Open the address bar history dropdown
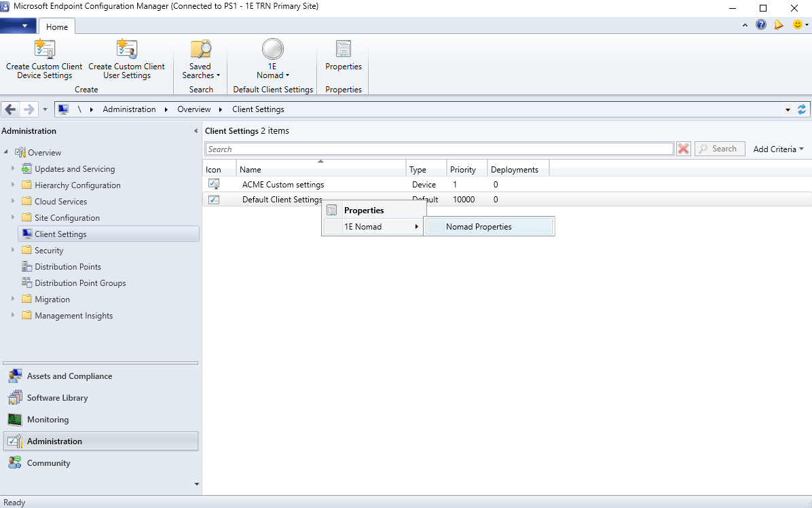This screenshot has height=508, width=812. tap(788, 110)
